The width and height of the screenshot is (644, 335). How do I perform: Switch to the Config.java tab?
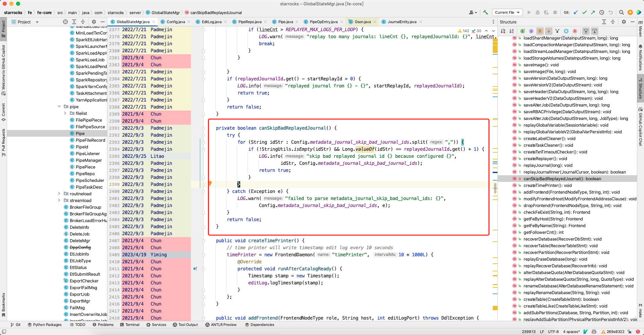tap(176, 22)
